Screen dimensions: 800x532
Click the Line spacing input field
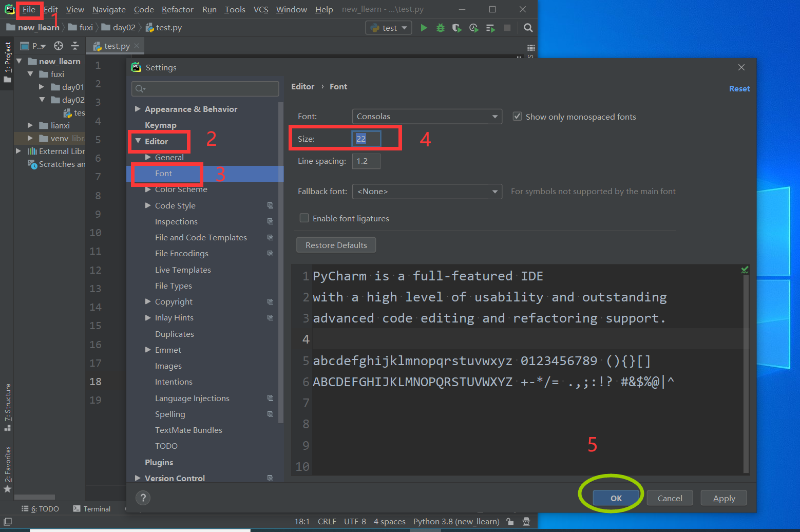point(366,161)
